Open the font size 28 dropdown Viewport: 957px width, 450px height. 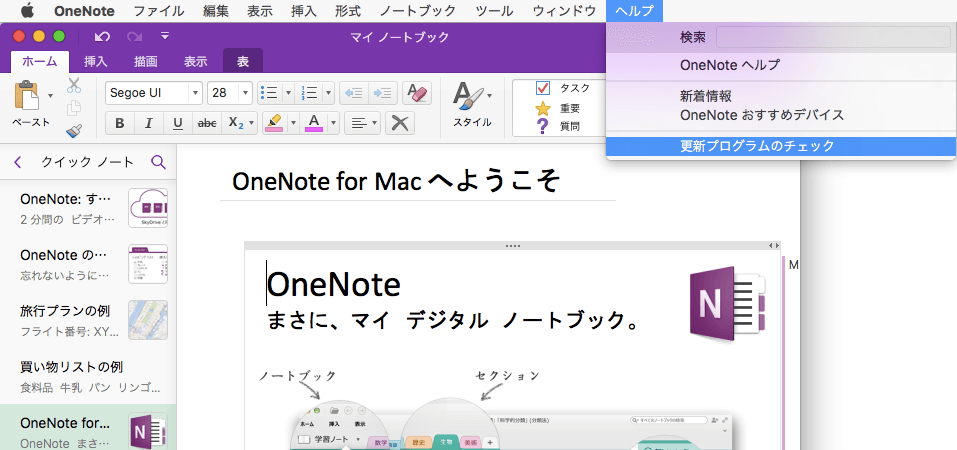click(x=245, y=93)
